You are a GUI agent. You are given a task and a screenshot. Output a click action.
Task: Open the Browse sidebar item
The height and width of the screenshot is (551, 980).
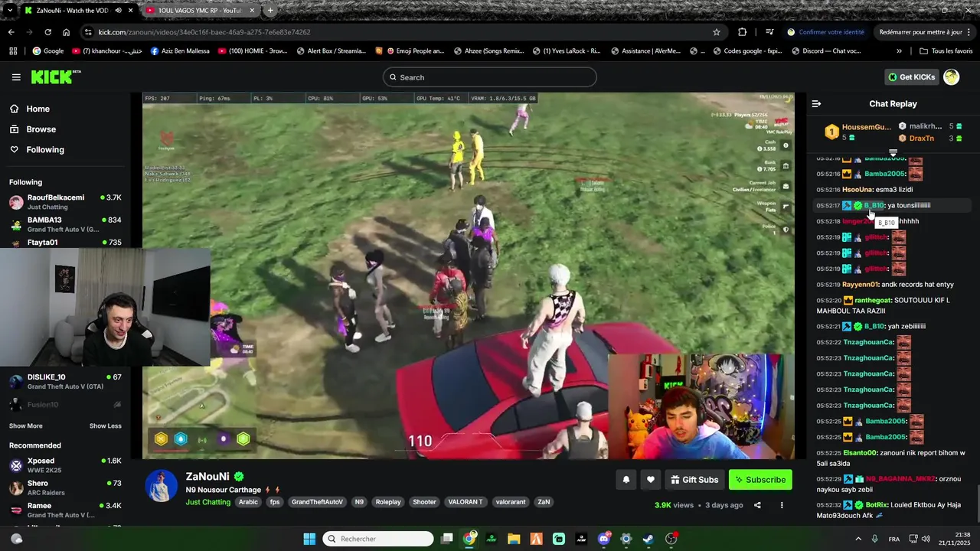tap(65, 129)
